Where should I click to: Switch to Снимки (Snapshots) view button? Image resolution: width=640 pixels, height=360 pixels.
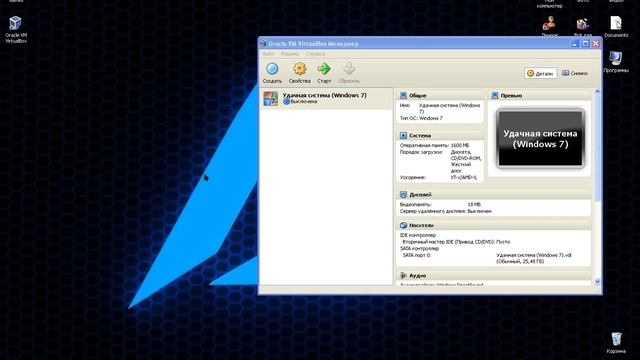coord(575,73)
